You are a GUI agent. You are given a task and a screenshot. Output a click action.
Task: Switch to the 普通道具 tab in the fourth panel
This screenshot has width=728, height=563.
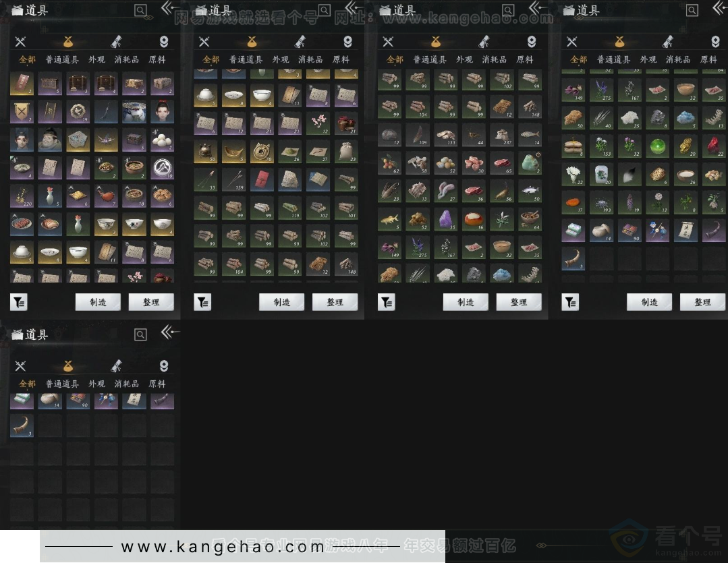[x=614, y=59]
